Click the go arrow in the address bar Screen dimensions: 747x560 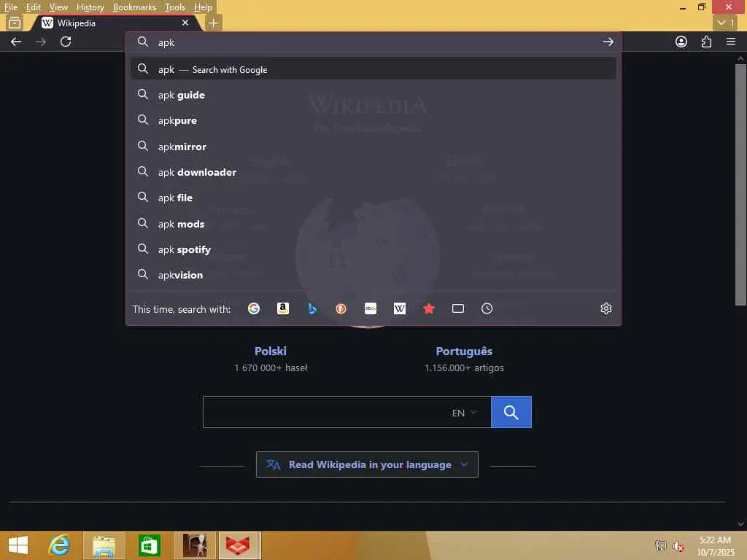tap(608, 42)
